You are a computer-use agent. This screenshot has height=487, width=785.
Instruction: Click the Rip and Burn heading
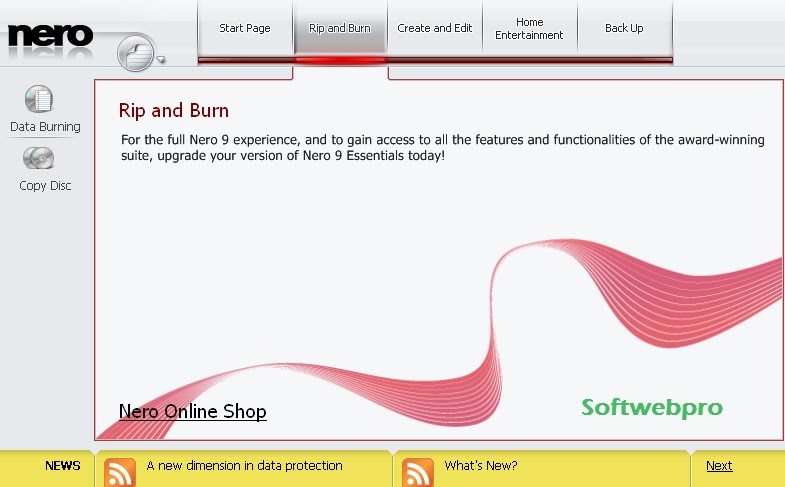174,110
